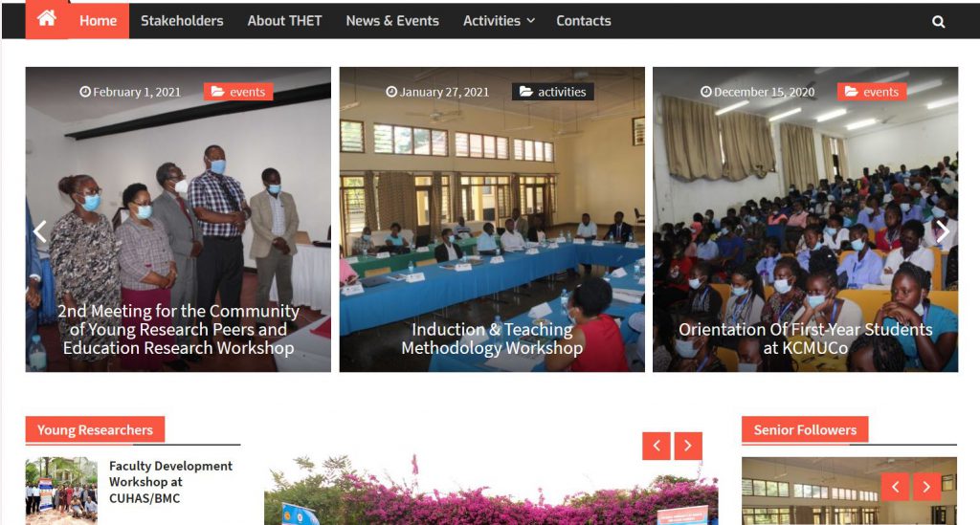
Task: Click the Faculty Development Workshop thumbnail image
Action: tap(61, 492)
